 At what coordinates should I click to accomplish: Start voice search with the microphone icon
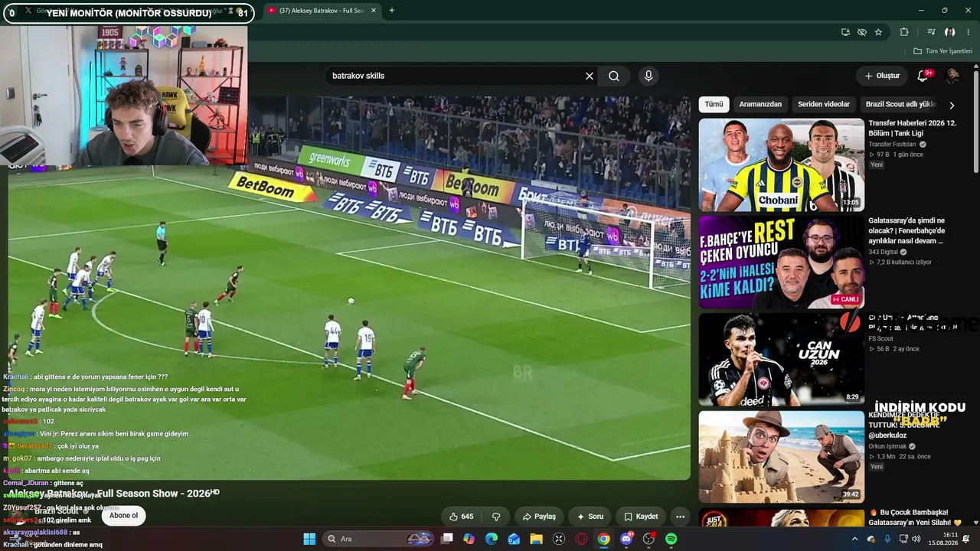648,76
